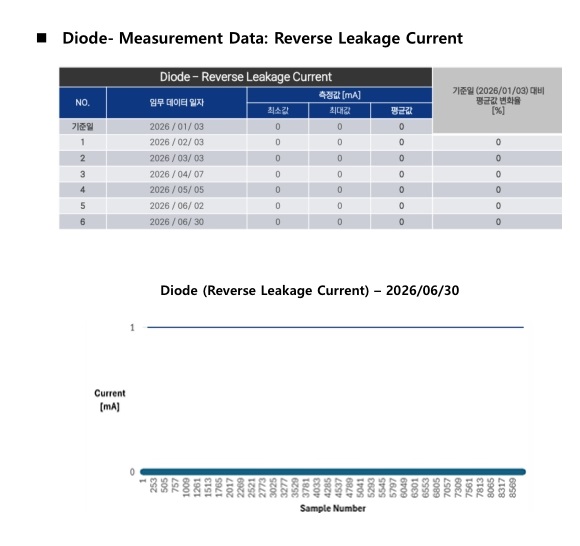The image size is (580, 546).
Task: Click the 'Diode – Reverse Leakage Current' table header
Action: (245, 77)
